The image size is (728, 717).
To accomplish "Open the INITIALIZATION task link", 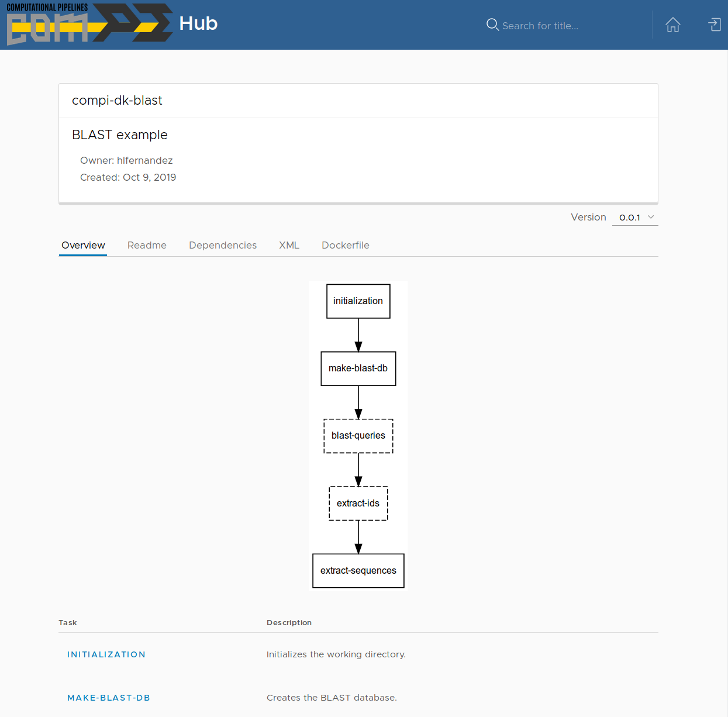I will pyautogui.click(x=106, y=654).
